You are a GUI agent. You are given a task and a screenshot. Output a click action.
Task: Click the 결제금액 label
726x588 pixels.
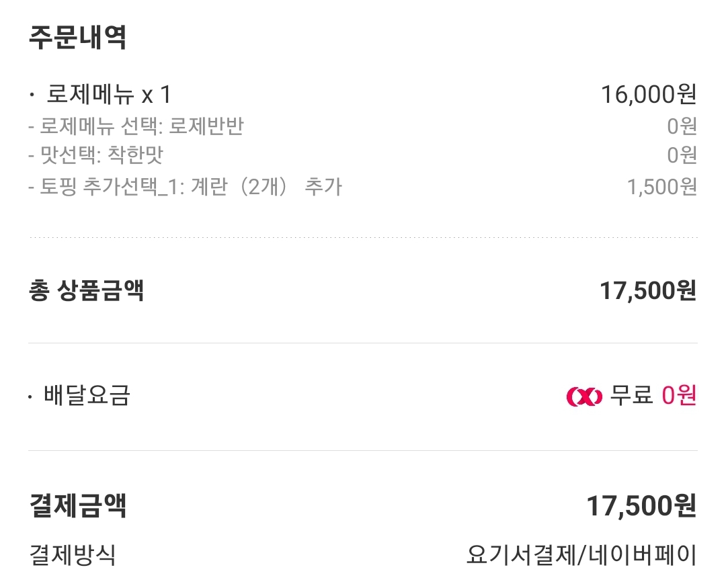pyautogui.click(x=78, y=505)
